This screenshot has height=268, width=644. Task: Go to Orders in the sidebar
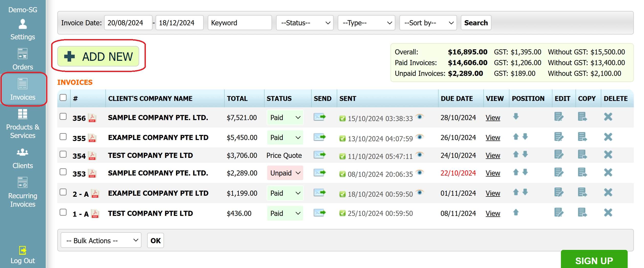point(23,59)
